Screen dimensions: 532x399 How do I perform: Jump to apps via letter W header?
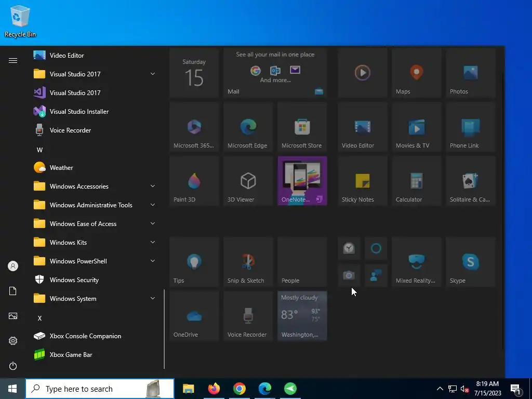pyautogui.click(x=39, y=150)
